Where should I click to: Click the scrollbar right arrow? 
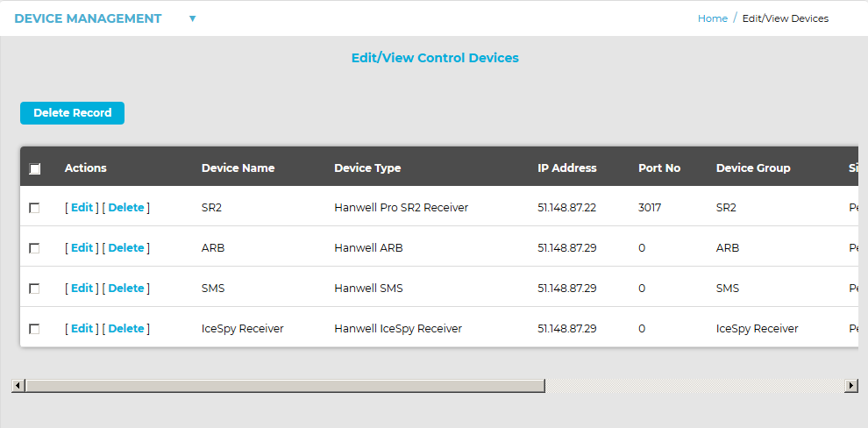coord(850,386)
